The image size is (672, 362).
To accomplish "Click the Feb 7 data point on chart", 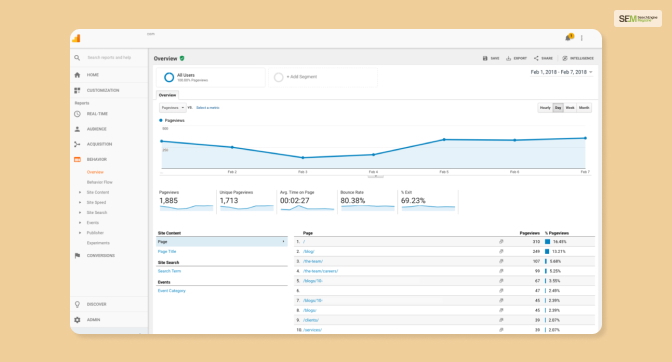I will click(x=585, y=138).
